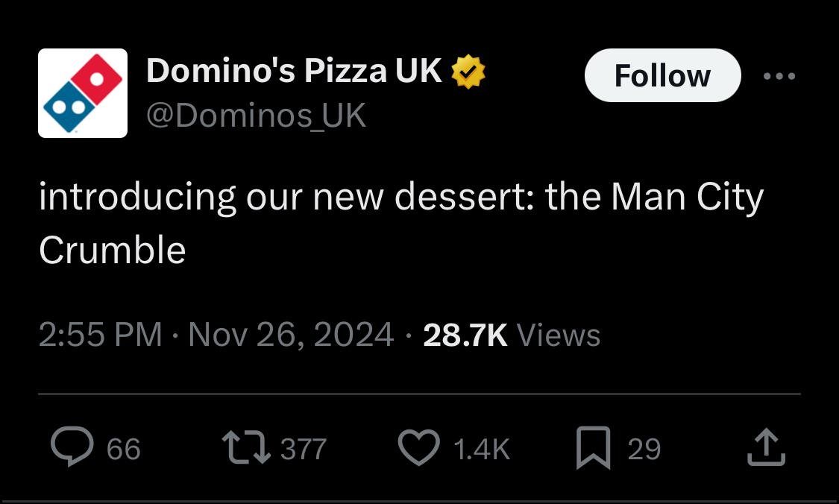This screenshot has height=504, width=839.
Task: Open the Domino's logo profile picture
Action: (x=83, y=93)
